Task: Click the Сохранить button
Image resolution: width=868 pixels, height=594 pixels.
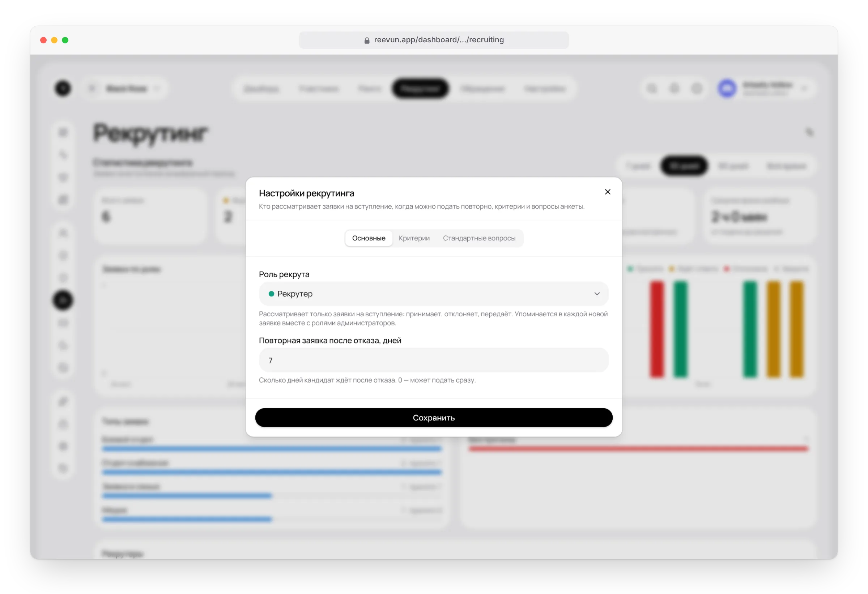Action: click(x=434, y=418)
